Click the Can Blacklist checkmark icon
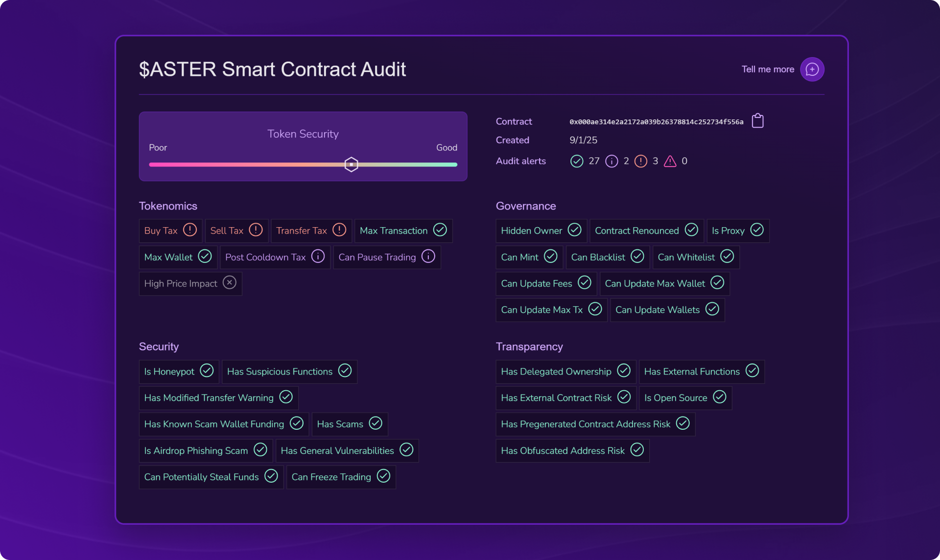This screenshot has height=560, width=940. click(x=637, y=256)
